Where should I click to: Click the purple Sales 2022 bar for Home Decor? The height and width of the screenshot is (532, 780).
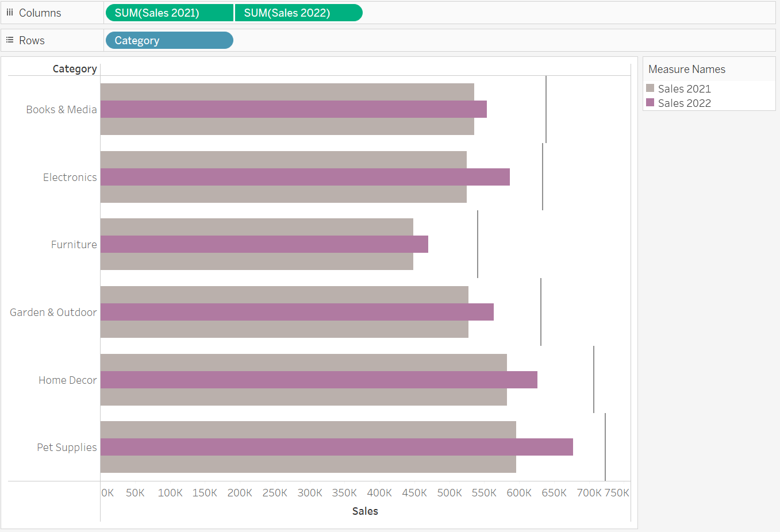319,380
